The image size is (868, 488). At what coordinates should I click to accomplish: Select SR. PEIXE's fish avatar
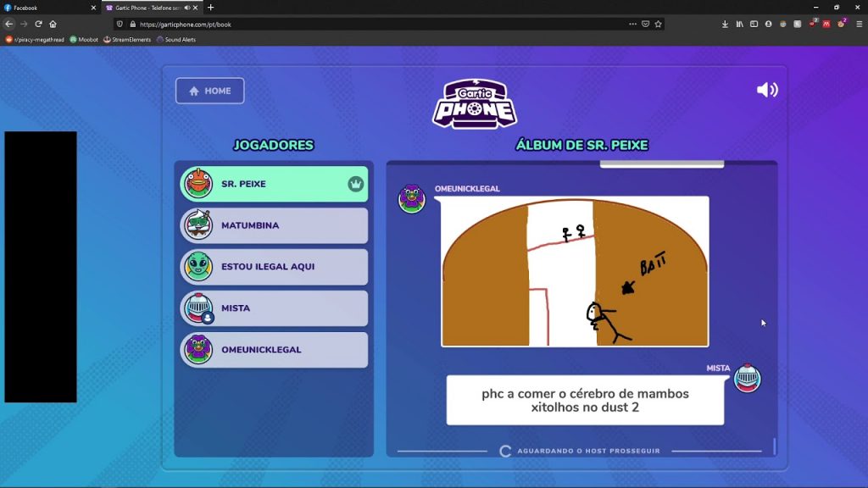pos(198,183)
